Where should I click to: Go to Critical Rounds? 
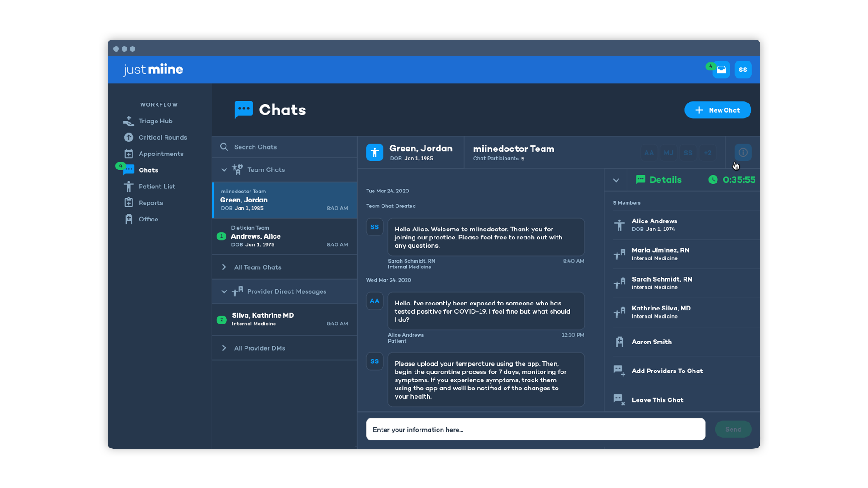[x=163, y=137]
